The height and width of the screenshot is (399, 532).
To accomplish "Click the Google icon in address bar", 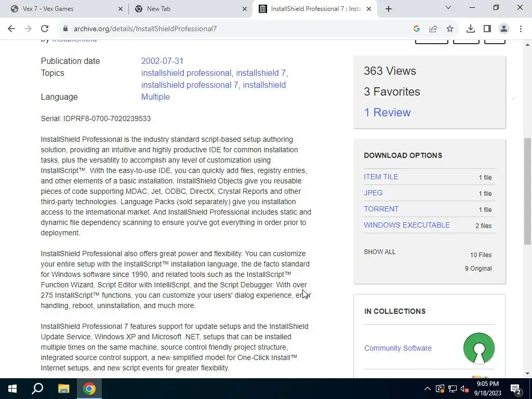I will (417, 29).
